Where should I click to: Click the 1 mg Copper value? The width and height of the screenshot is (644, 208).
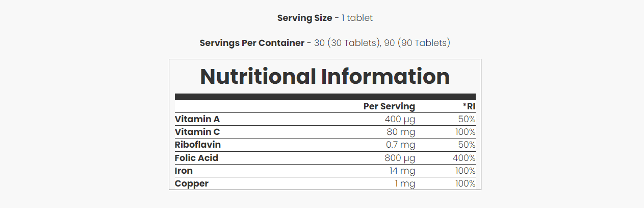405,183
